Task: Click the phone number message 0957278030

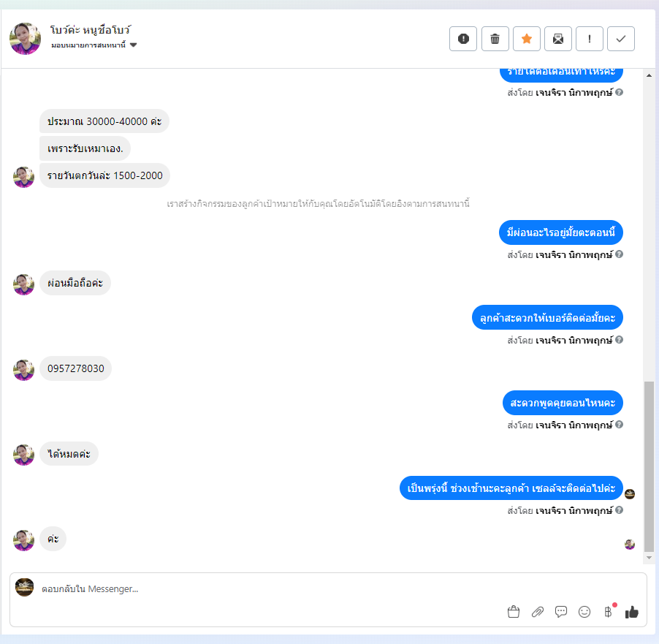Action: (76, 368)
